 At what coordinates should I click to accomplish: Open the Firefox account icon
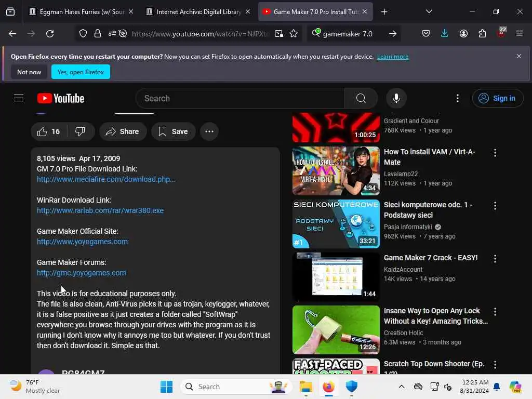coord(463,34)
